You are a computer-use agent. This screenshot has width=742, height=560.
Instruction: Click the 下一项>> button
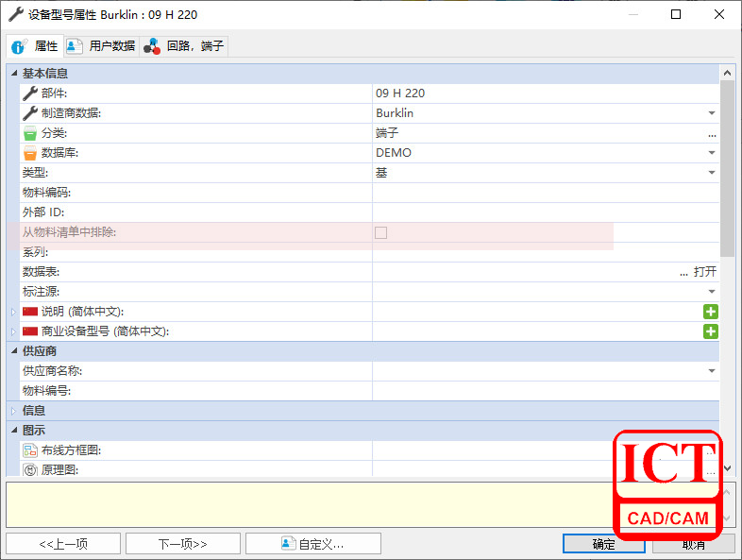coord(182,544)
